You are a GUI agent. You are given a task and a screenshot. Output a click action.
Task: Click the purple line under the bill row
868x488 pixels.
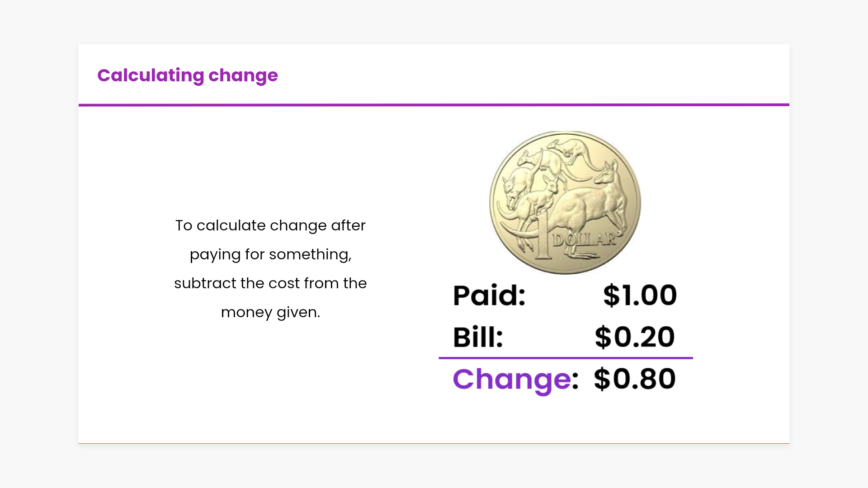click(565, 358)
